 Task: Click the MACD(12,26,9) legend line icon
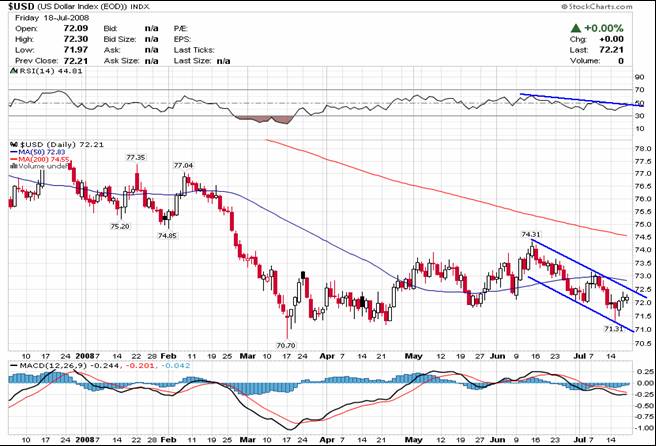pos(12,366)
